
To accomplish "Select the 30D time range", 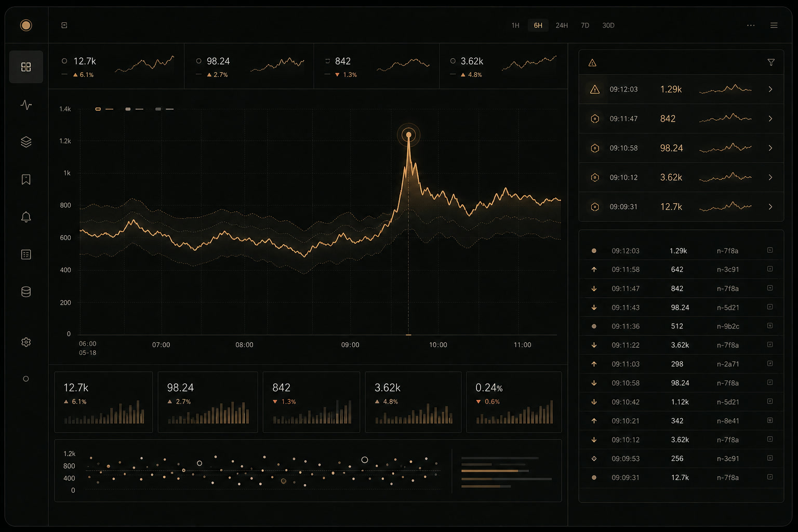I will click(x=608, y=25).
